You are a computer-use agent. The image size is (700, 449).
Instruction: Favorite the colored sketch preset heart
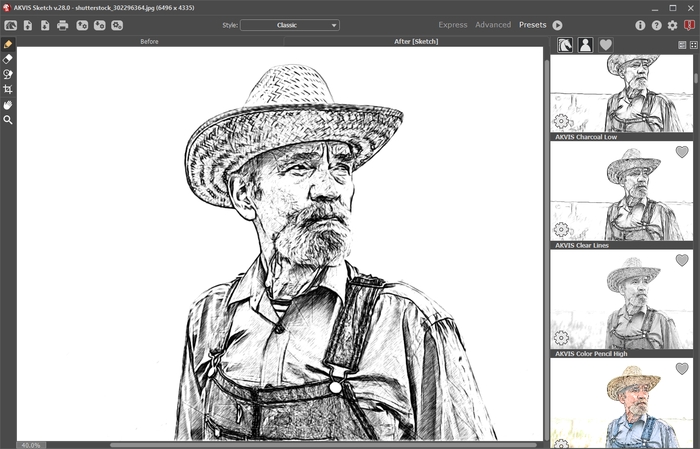pos(682,369)
